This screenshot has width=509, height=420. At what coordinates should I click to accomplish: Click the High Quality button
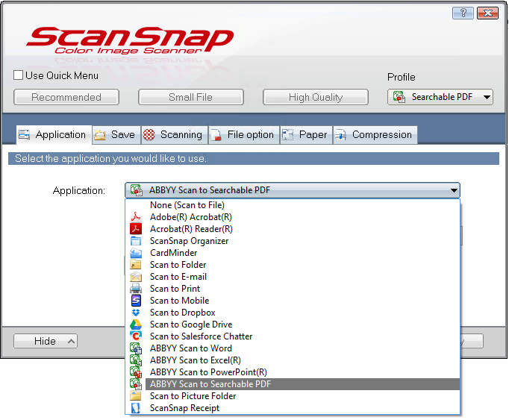(316, 97)
